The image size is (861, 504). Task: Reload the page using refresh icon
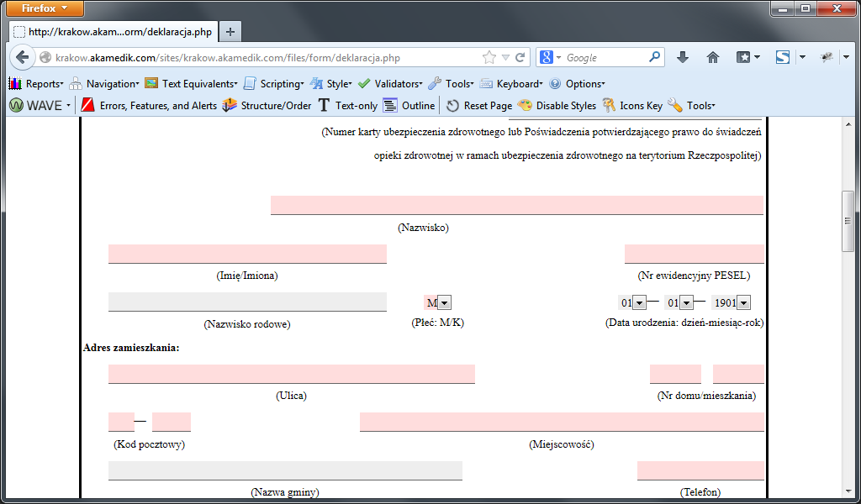pos(520,57)
